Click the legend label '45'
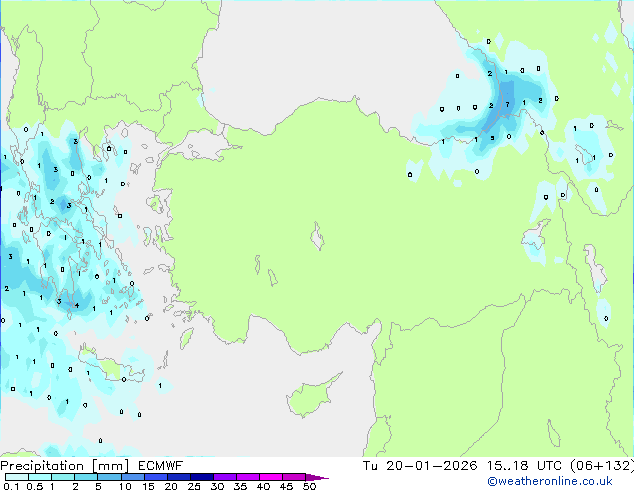Image resolution: width=634 pixels, height=490 pixels. (286, 486)
